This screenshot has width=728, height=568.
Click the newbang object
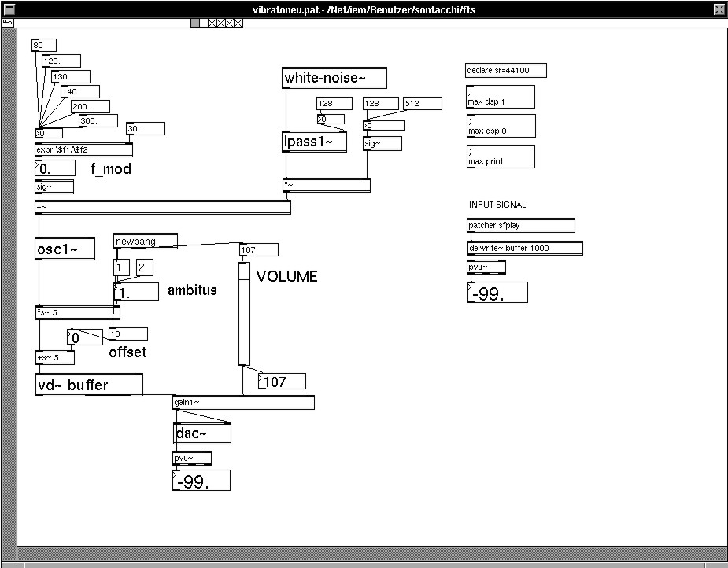(x=146, y=242)
